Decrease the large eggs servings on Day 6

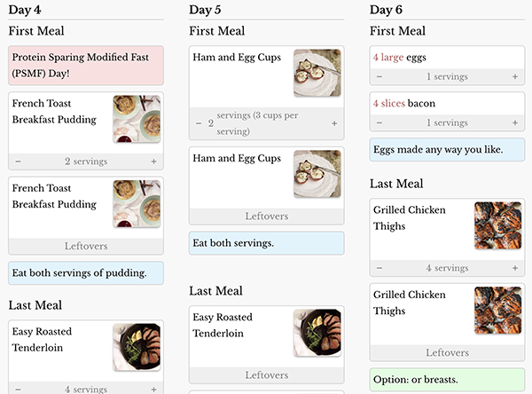tap(380, 76)
